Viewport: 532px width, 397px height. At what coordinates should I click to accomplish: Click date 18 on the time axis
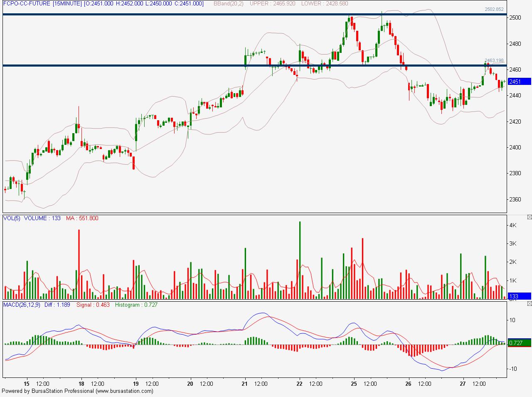pyautogui.click(x=81, y=384)
